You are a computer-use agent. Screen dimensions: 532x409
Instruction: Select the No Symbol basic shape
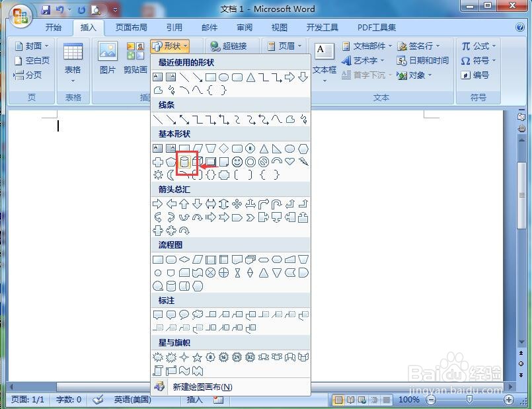click(264, 162)
